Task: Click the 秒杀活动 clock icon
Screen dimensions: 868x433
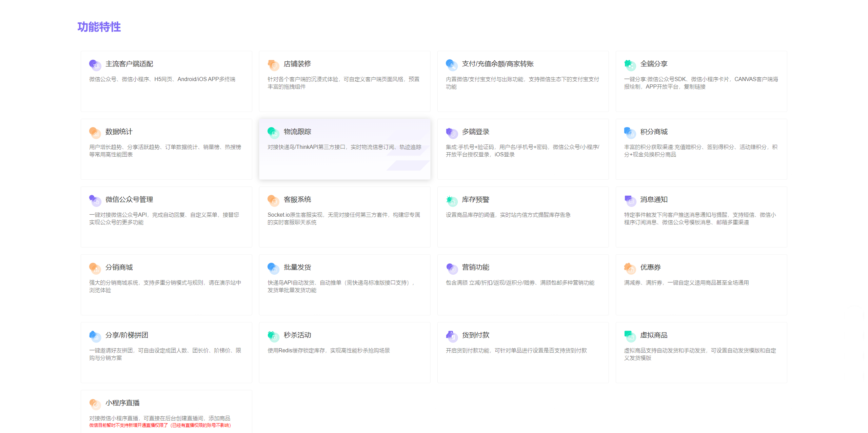Action: 273,336
